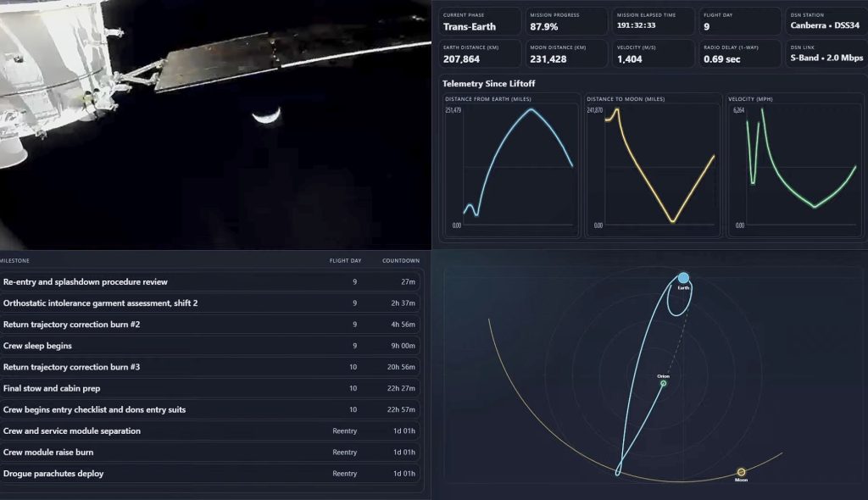The image size is (868, 500).
Task: Select the Drogue parachutes deploy milestone
Action: pyautogui.click(x=210, y=473)
